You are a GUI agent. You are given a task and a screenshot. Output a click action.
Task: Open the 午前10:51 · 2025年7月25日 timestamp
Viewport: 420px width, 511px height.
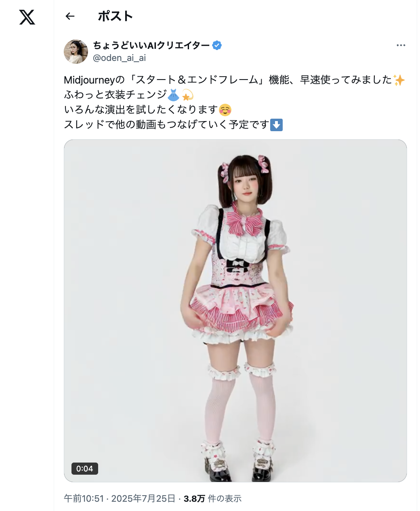(120, 498)
